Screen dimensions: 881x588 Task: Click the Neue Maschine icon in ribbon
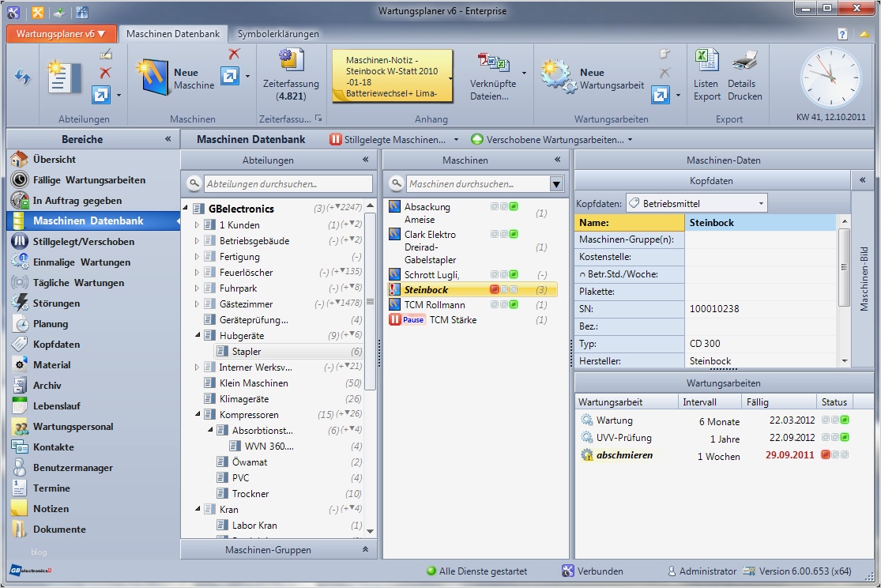(152, 76)
